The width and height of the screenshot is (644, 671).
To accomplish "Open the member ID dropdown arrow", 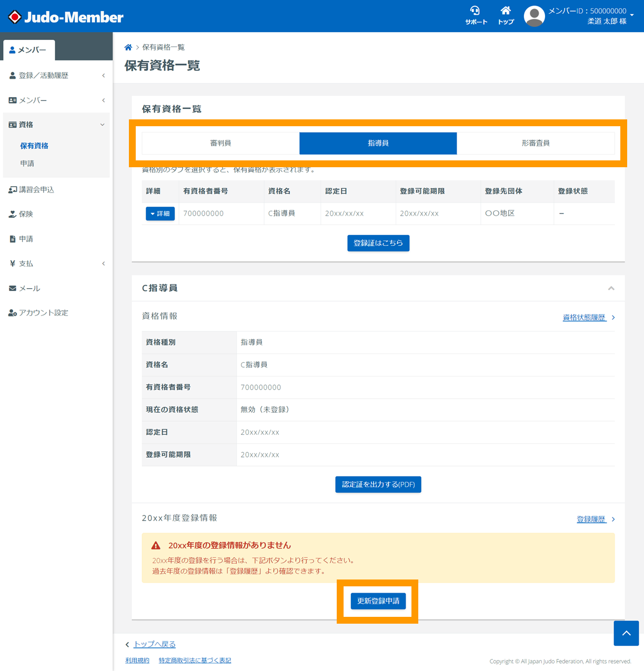I will click(632, 15).
